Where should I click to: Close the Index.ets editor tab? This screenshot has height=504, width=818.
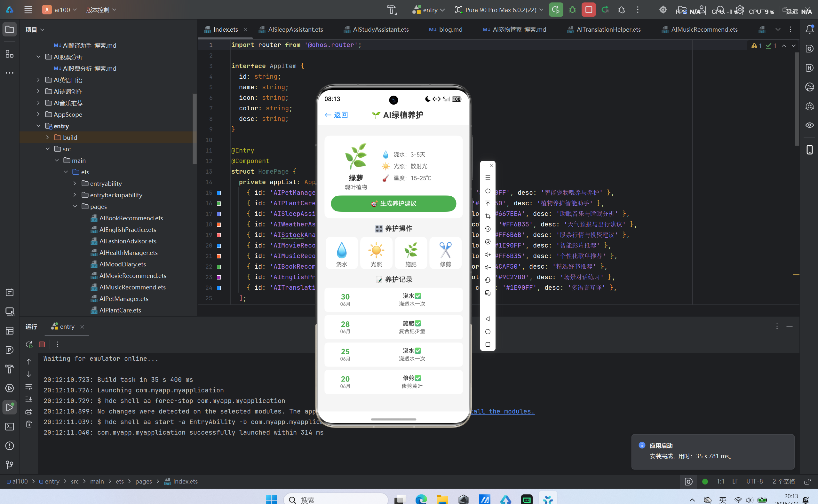click(245, 29)
